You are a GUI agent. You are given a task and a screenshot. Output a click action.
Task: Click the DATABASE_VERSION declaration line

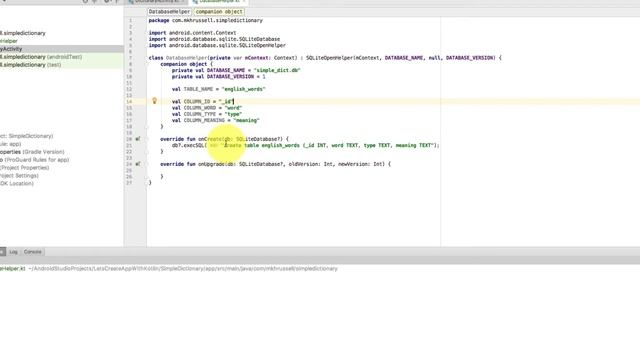(218, 77)
